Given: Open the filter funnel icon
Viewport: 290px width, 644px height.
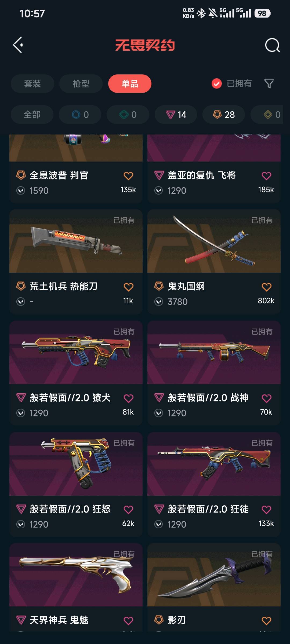Looking at the screenshot, I should tap(269, 83).
